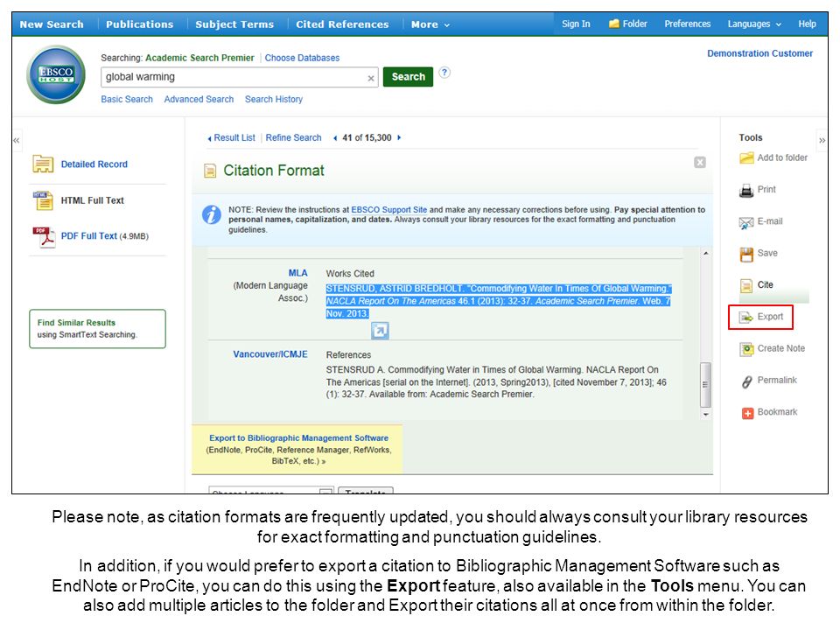Click the EBSCO Support Site link
840x630 pixels.
(x=388, y=209)
